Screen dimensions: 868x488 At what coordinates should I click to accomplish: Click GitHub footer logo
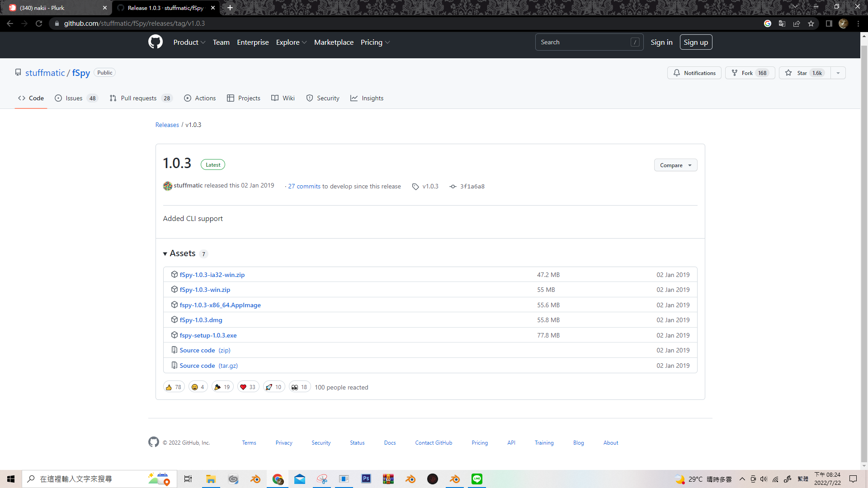(154, 442)
